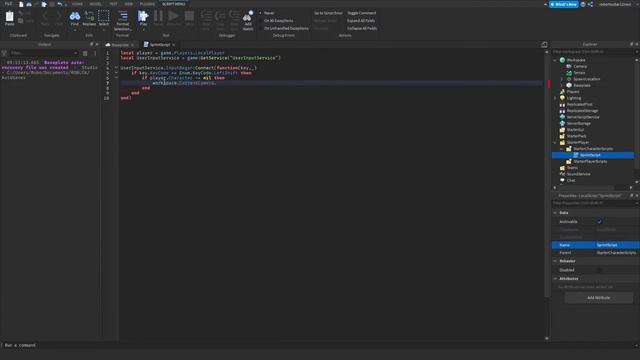Image resolution: width=640 pixels, height=360 pixels.
Task: Click the Select tool icon
Action: 104,16
